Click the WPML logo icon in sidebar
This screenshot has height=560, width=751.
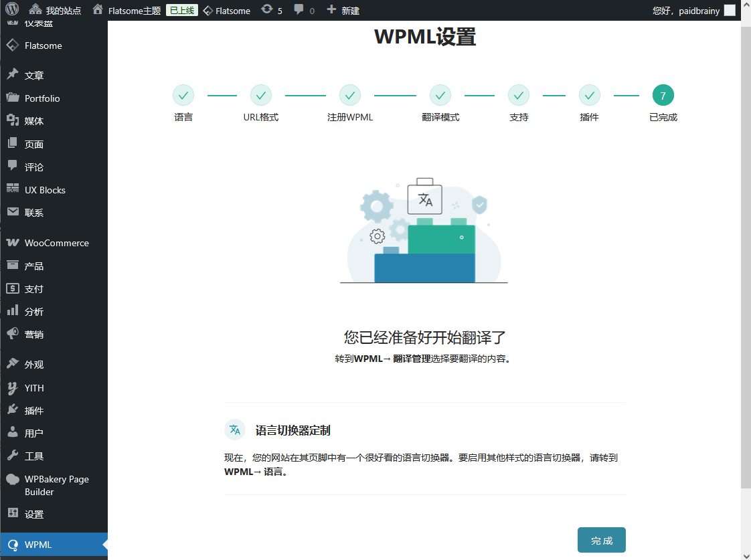[13, 545]
